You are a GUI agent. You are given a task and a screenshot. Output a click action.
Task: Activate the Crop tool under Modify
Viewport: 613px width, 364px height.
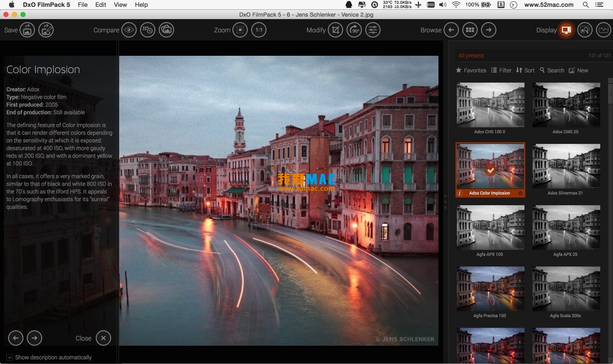[335, 30]
